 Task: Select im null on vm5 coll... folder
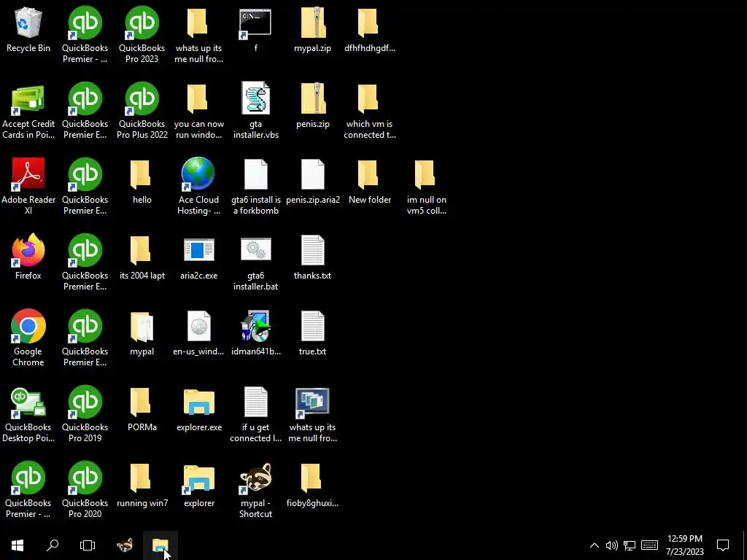(426, 186)
